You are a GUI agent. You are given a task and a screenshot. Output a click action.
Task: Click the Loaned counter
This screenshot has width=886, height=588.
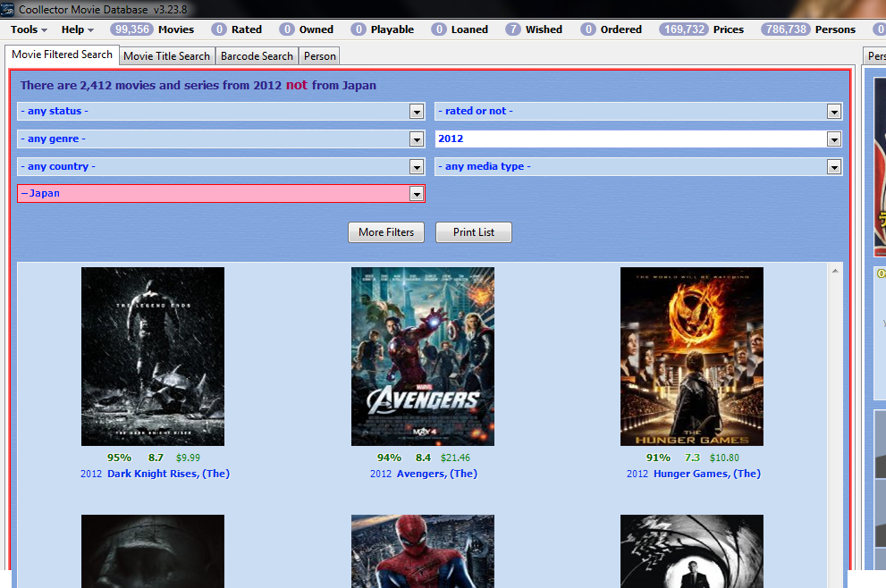tap(460, 29)
